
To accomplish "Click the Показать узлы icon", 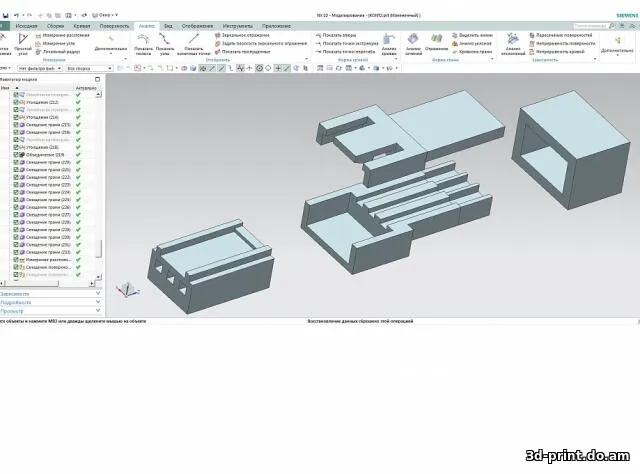I will point(164,44).
